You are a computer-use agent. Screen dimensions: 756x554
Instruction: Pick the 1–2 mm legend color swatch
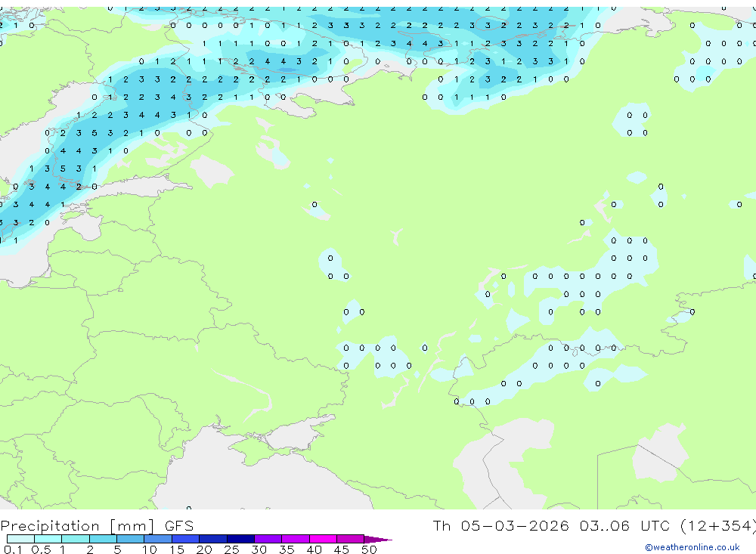click(76, 539)
